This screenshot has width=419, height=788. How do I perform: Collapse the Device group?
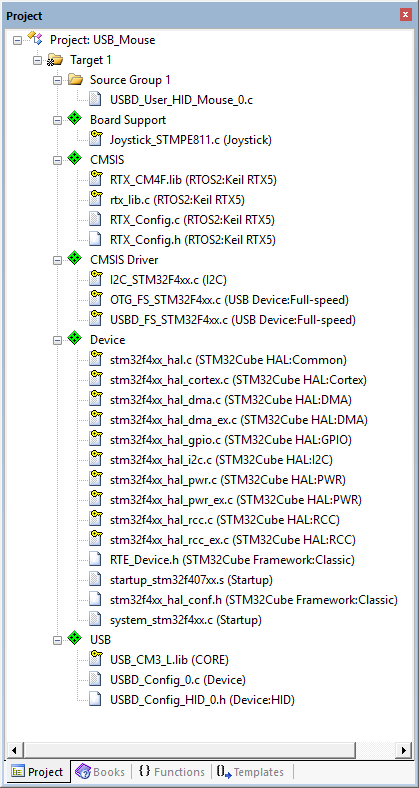[57, 340]
